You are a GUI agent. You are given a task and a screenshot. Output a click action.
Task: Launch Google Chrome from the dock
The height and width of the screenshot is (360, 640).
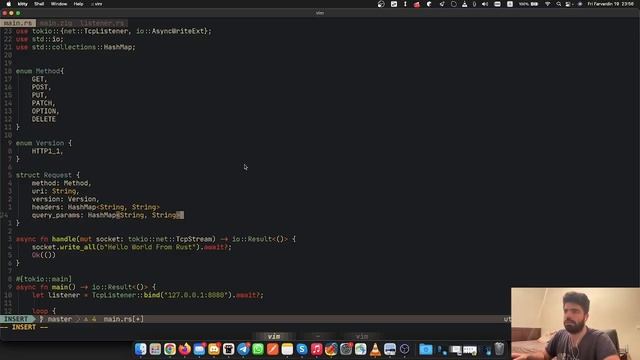(x=170, y=349)
